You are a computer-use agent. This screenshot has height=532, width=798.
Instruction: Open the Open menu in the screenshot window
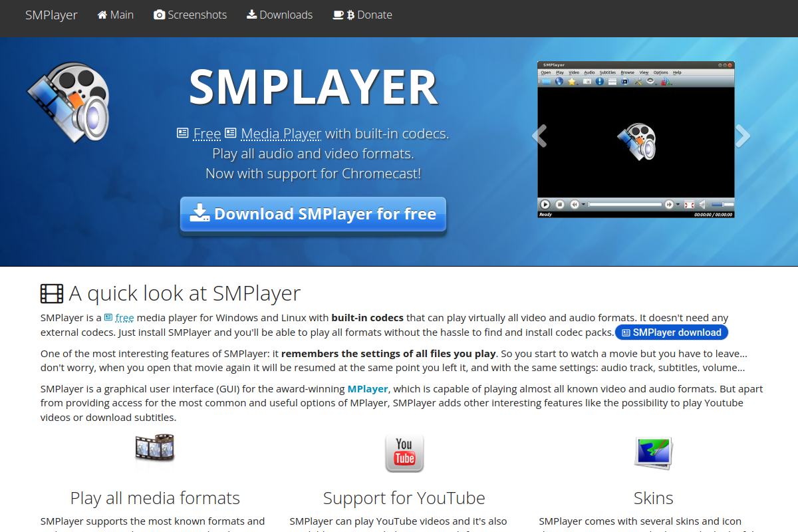point(546,72)
